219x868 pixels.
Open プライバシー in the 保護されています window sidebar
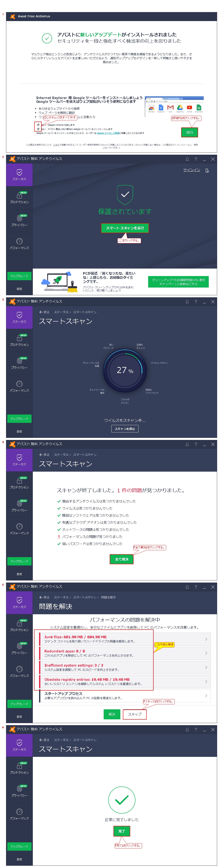point(19,220)
